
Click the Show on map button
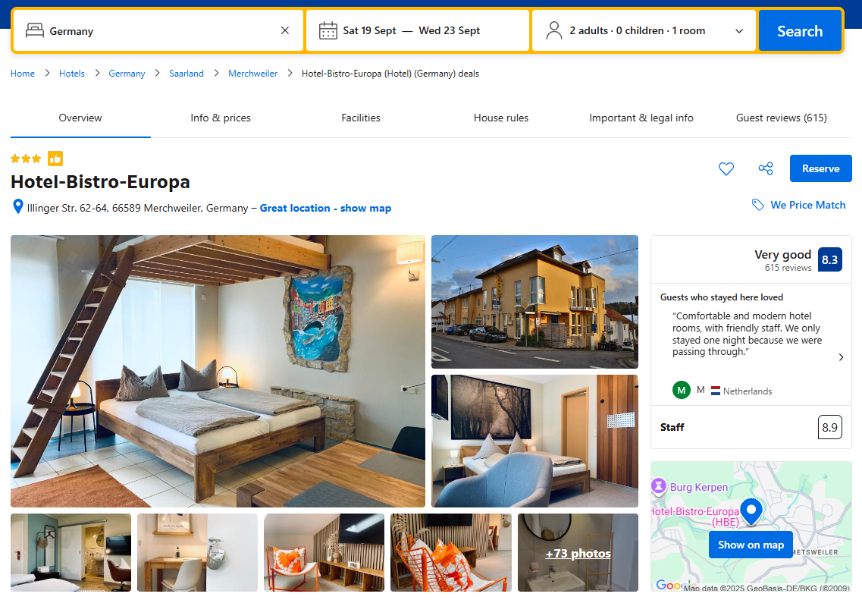pos(750,545)
